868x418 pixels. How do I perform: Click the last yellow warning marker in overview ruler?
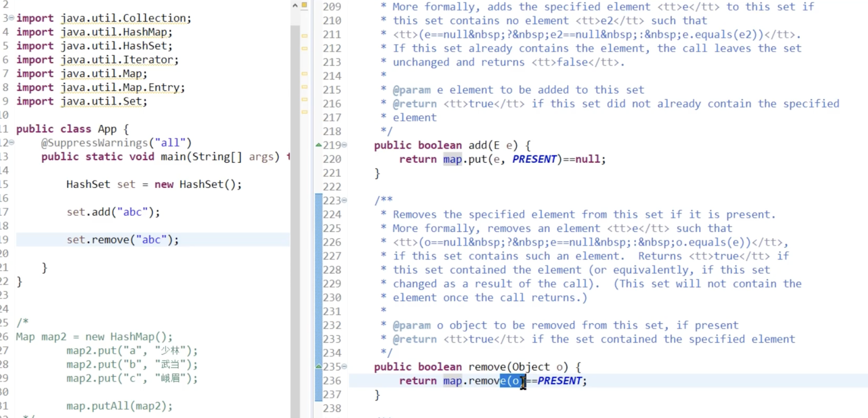304,112
